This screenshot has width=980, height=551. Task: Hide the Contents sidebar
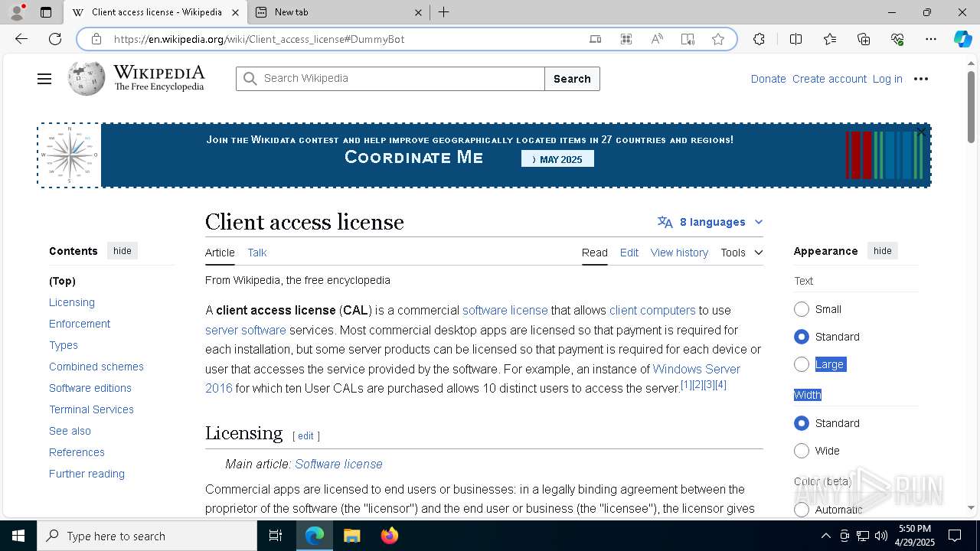click(x=122, y=251)
